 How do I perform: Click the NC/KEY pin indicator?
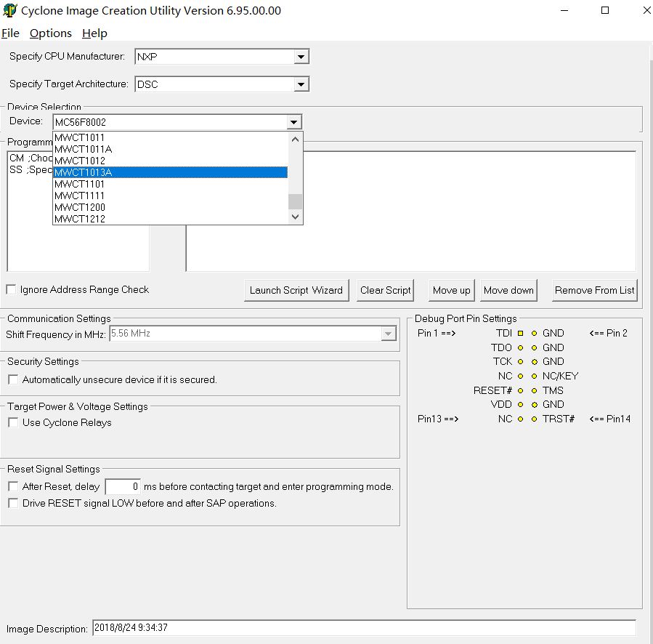coord(535,376)
